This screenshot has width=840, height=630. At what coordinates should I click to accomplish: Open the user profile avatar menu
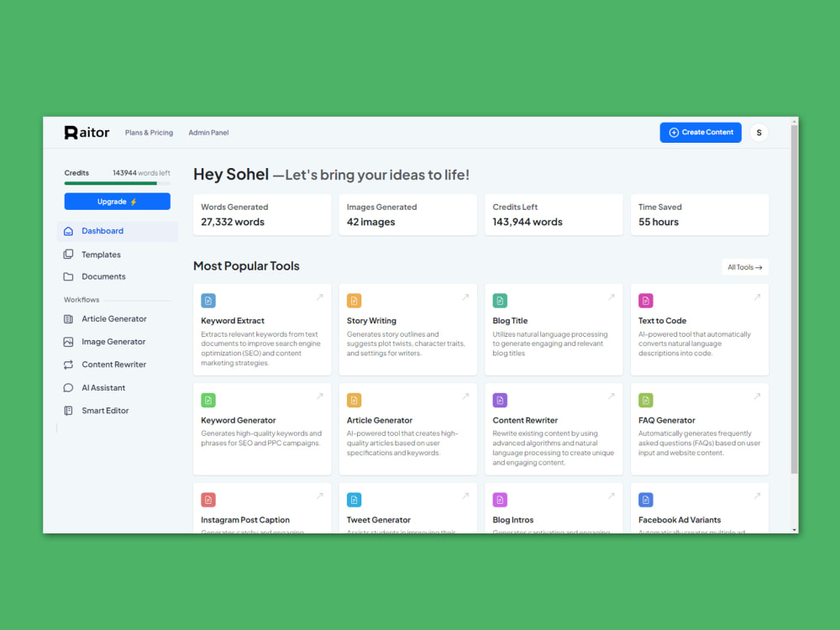pyautogui.click(x=759, y=132)
